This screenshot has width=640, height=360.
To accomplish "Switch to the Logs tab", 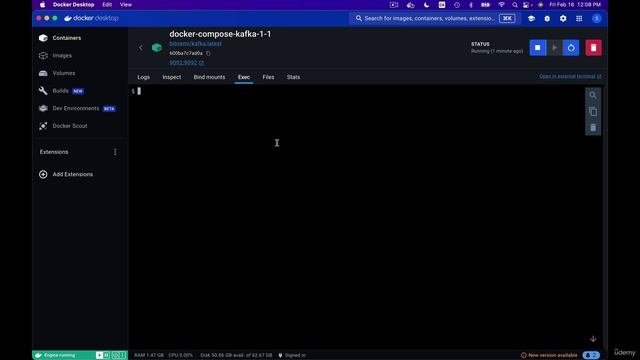I will click(143, 77).
